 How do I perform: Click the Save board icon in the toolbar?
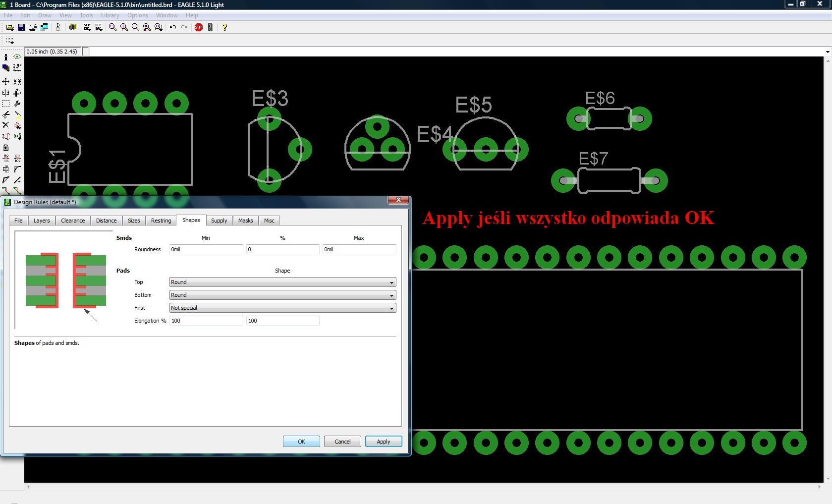coord(21,27)
